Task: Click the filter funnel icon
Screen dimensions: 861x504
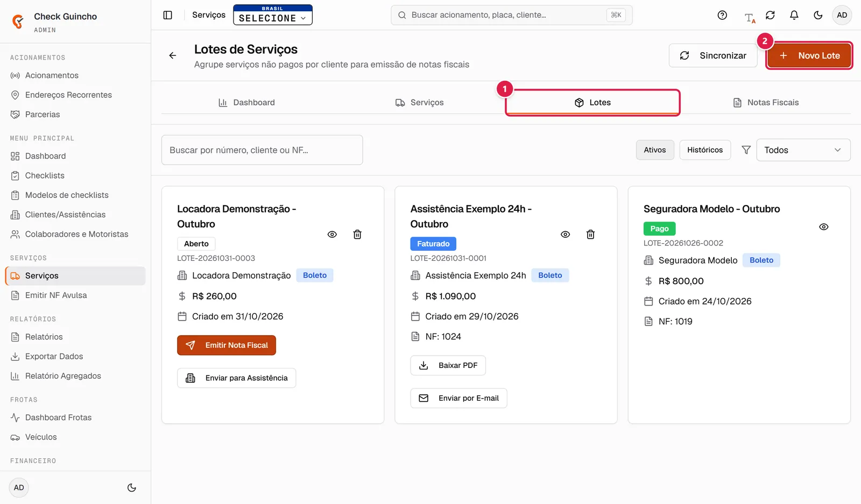Action: pyautogui.click(x=746, y=150)
